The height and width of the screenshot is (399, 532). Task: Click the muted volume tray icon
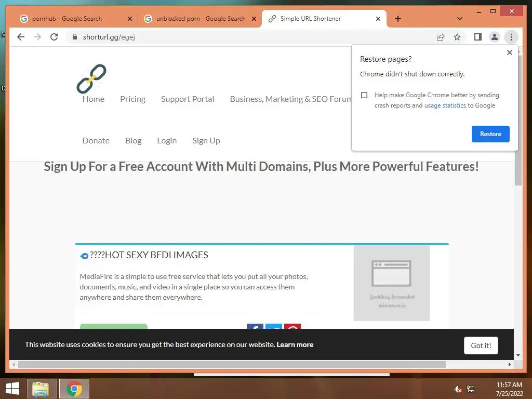[457, 389]
